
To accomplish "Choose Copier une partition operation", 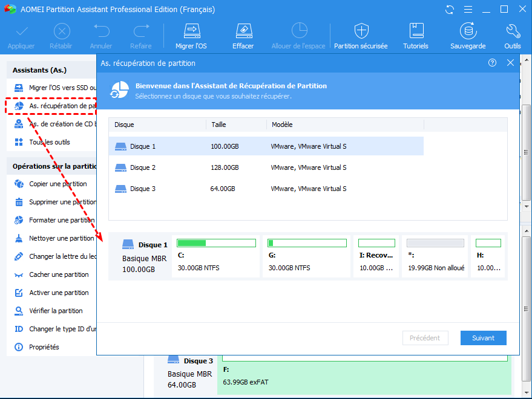I will 51,184.
